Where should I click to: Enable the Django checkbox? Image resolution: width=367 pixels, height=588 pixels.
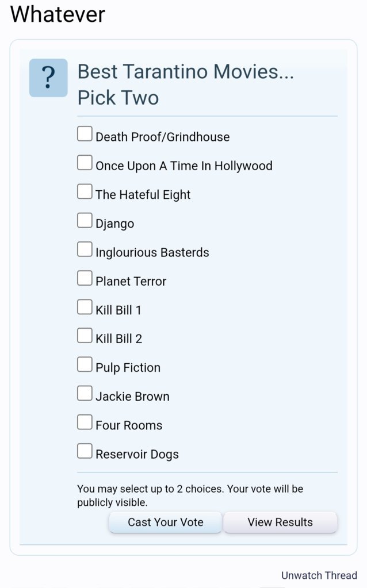[x=85, y=221]
